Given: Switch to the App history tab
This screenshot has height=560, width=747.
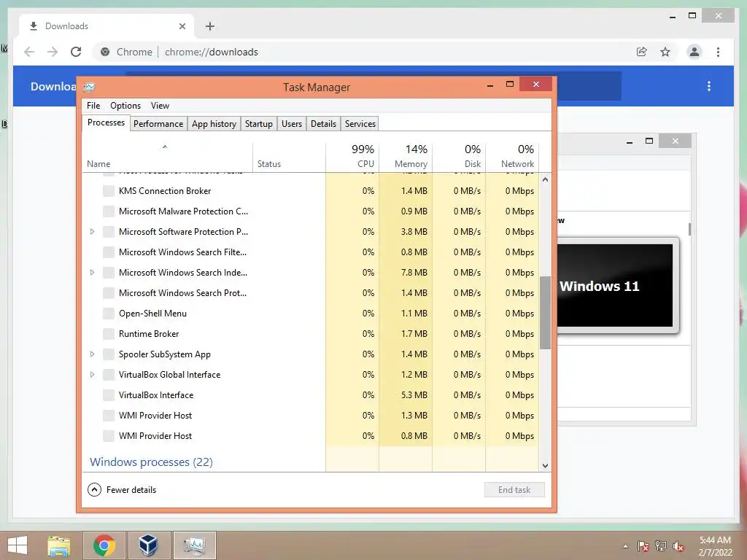Looking at the screenshot, I should [x=214, y=124].
